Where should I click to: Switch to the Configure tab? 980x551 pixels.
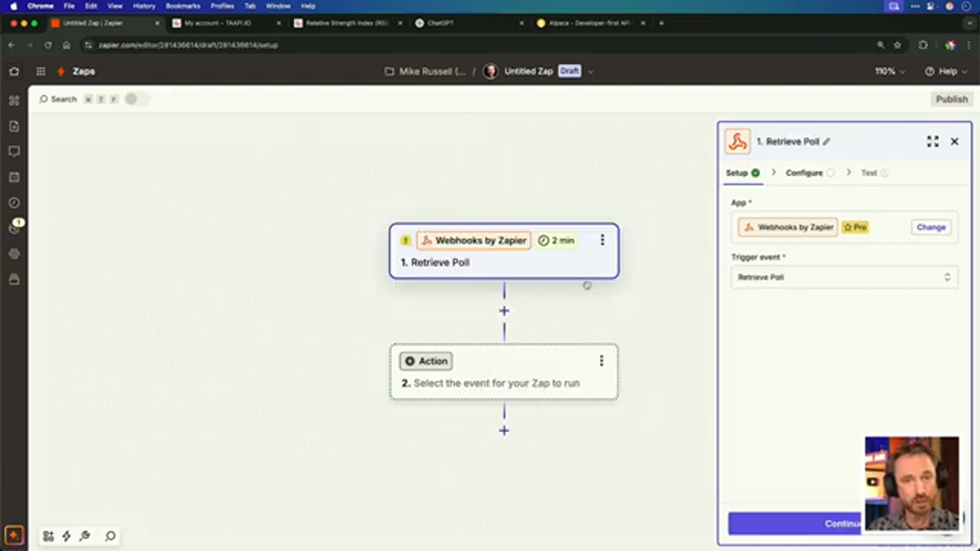click(810, 173)
